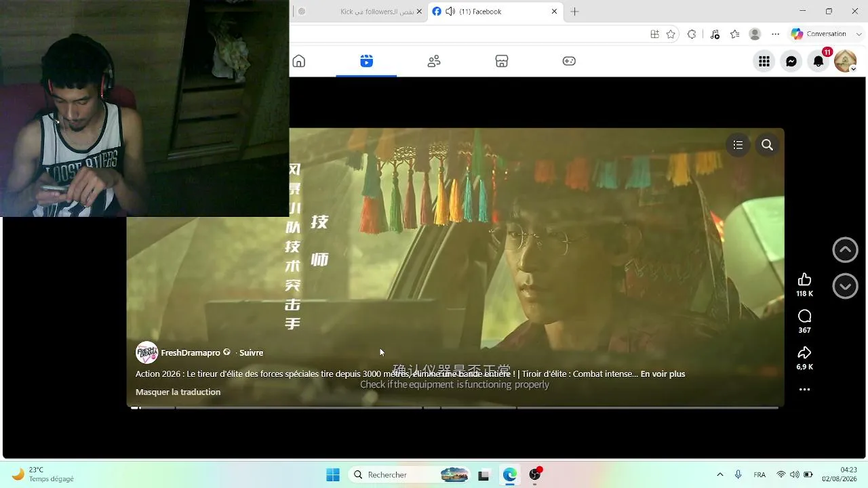Install the site as an app

654,34
